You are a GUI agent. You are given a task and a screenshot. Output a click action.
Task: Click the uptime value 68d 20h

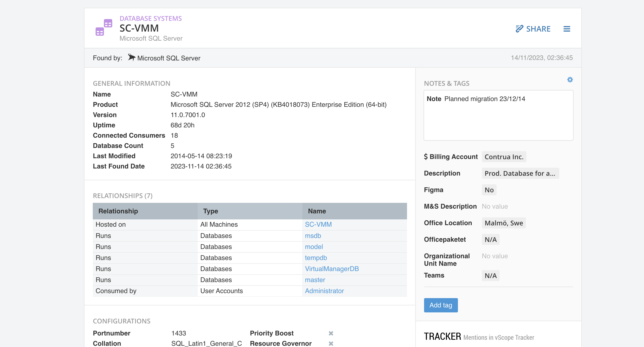pyautogui.click(x=183, y=125)
